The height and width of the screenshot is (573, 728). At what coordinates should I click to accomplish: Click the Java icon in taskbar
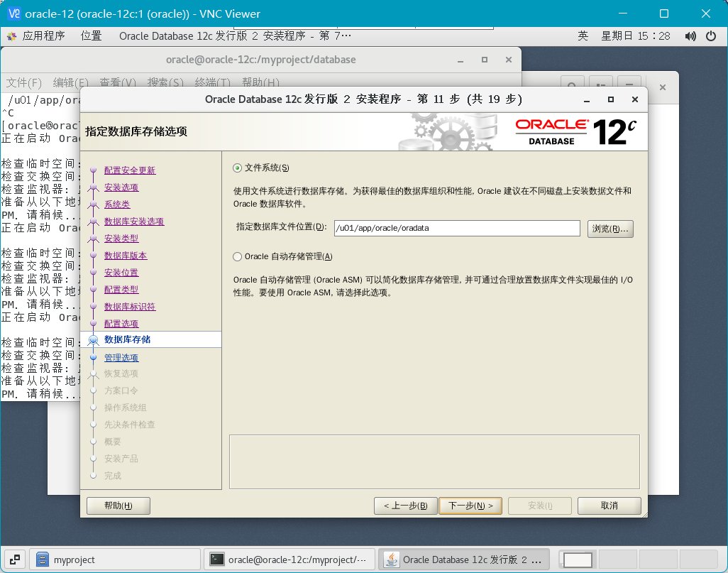click(x=392, y=560)
